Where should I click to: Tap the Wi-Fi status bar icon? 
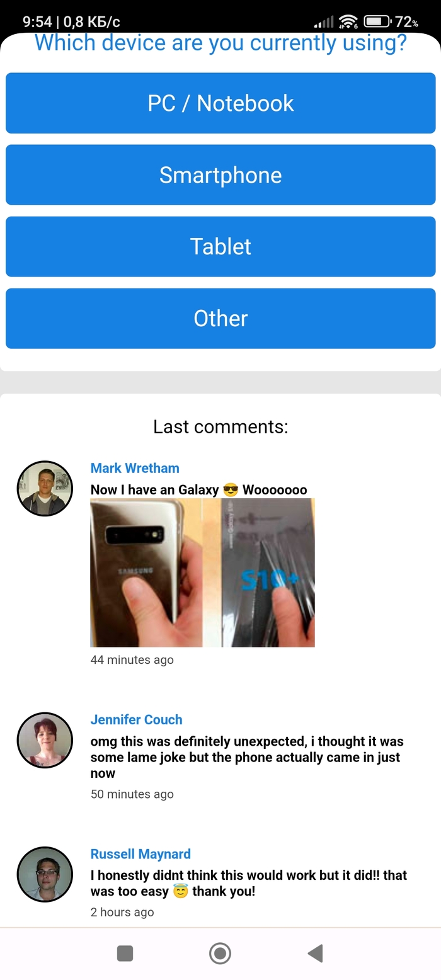348,22
